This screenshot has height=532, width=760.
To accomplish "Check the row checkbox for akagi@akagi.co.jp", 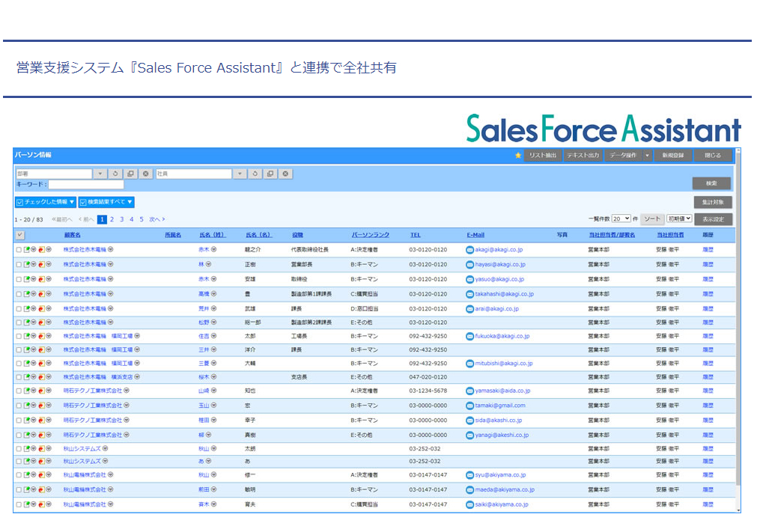I will (x=19, y=250).
